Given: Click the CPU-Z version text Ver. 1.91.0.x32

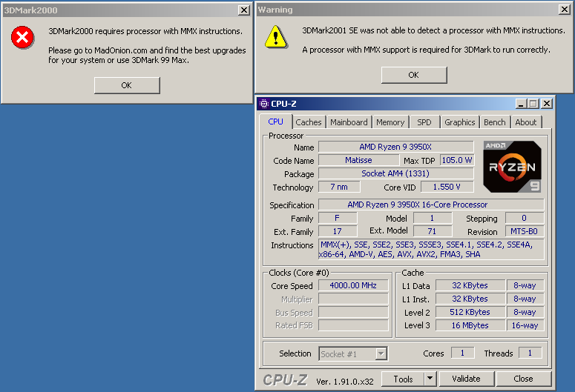Looking at the screenshot, I should pos(345,382).
